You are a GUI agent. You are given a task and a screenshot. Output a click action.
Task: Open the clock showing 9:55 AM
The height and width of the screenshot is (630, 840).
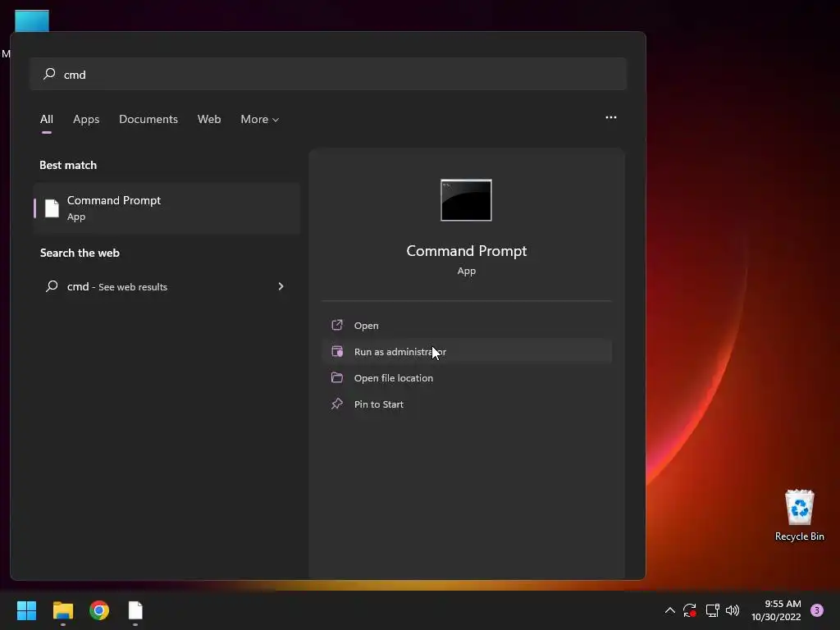click(776, 610)
